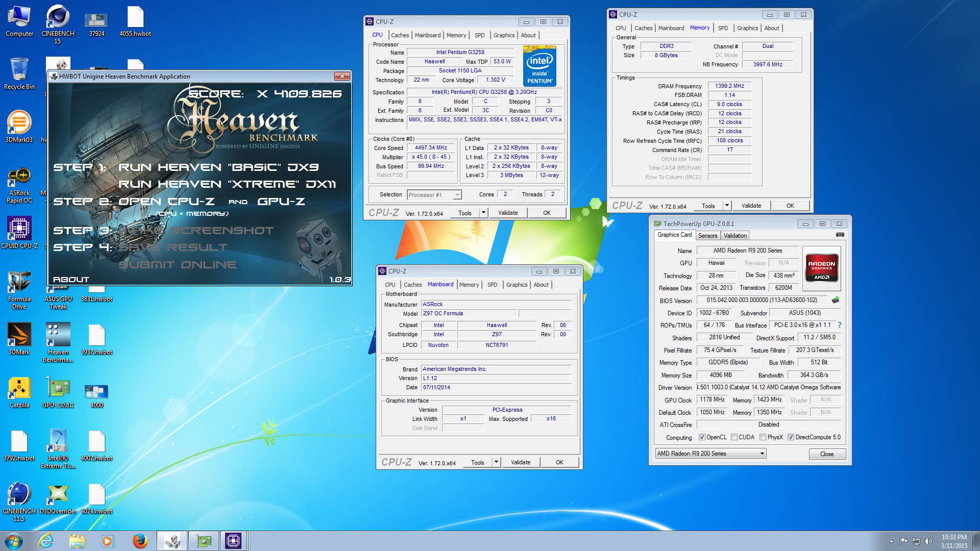Switch to SPD tab in Memory window

point(723,28)
